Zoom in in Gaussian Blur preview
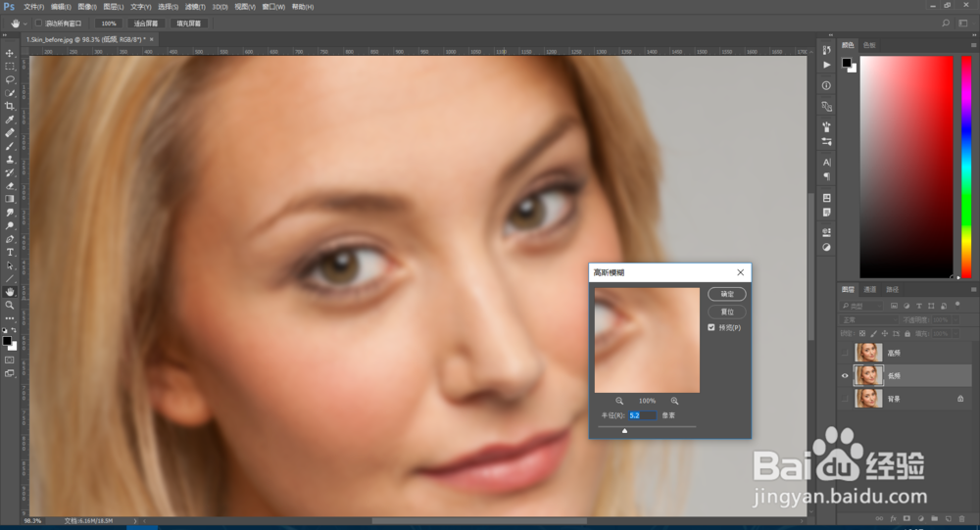The height and width of the screenshot is (530, 980). pos(674,401)
